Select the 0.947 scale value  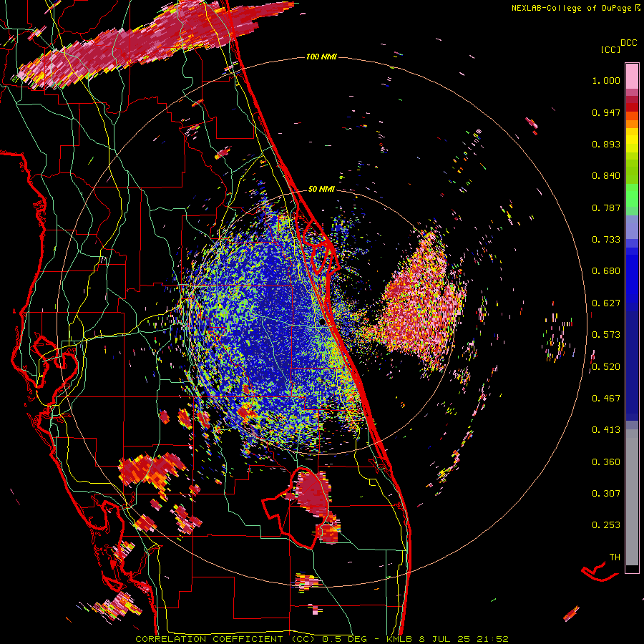(606, 112)
